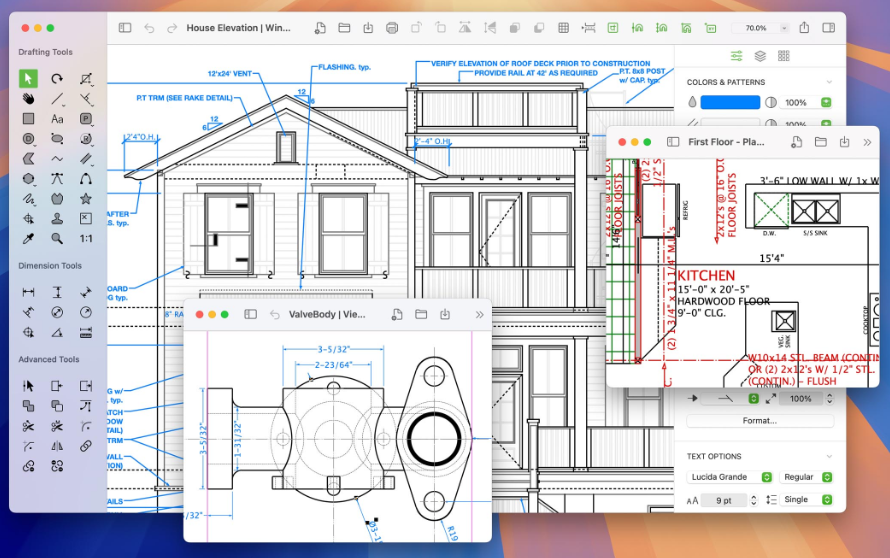Click Redo arrow in House Elevation toolbar
This screenshot has width=890, height=558.
172,28
